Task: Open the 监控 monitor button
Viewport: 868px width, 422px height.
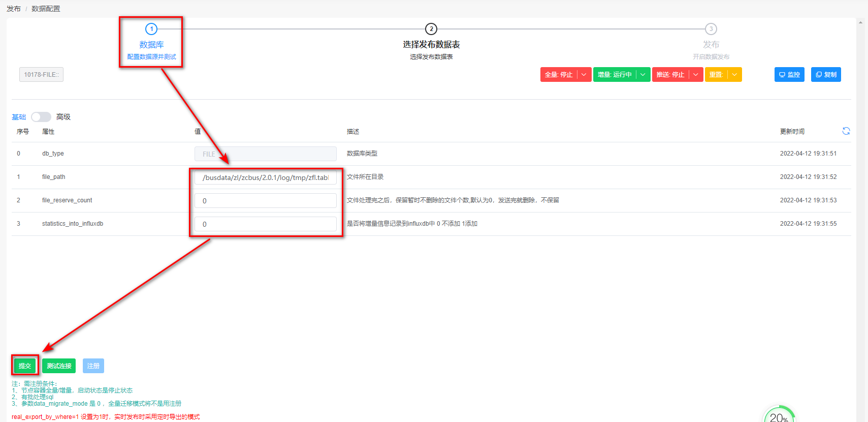Action: tap(789, 75)
